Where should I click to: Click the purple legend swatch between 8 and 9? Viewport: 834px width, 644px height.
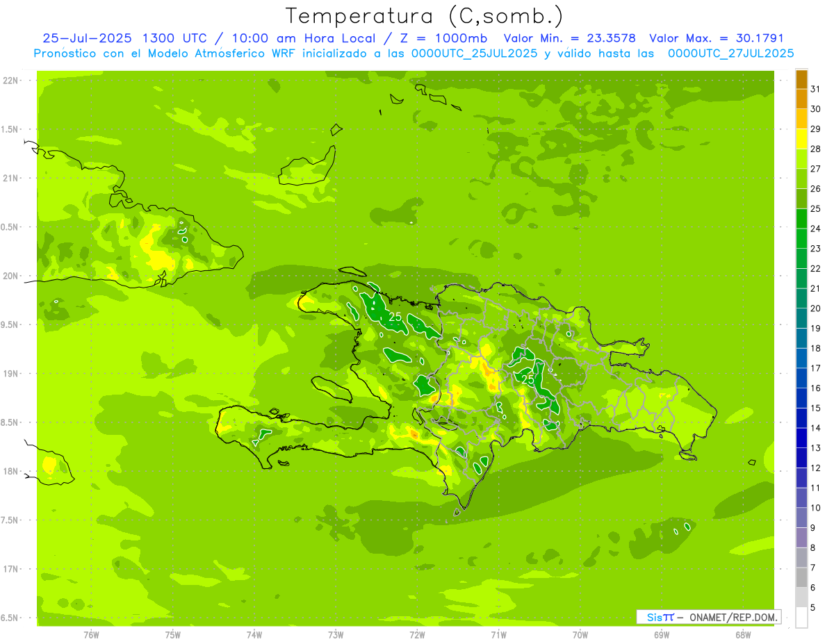801,538
